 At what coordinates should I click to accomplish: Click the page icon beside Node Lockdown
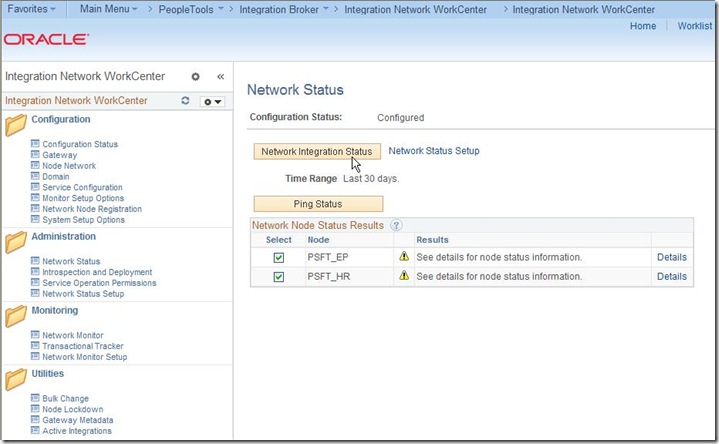35,408
